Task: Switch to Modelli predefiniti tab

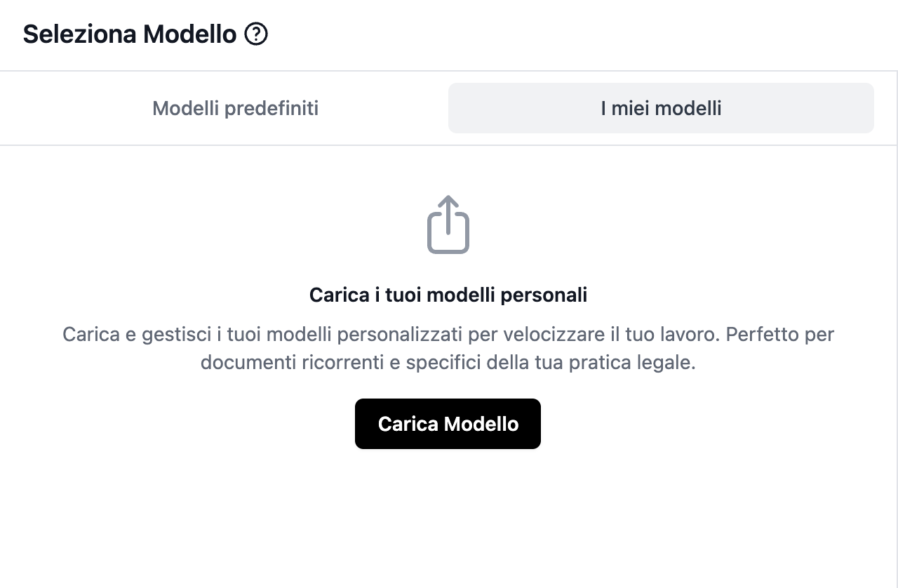Action: click(235, 108)
